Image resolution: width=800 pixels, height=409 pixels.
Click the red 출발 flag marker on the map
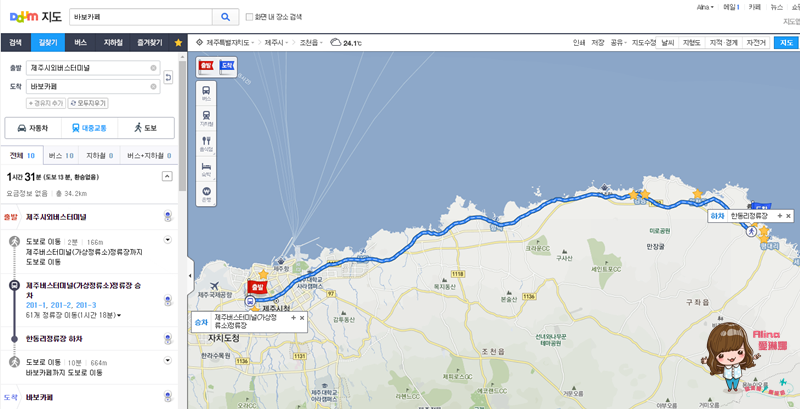tap(258, 287)
